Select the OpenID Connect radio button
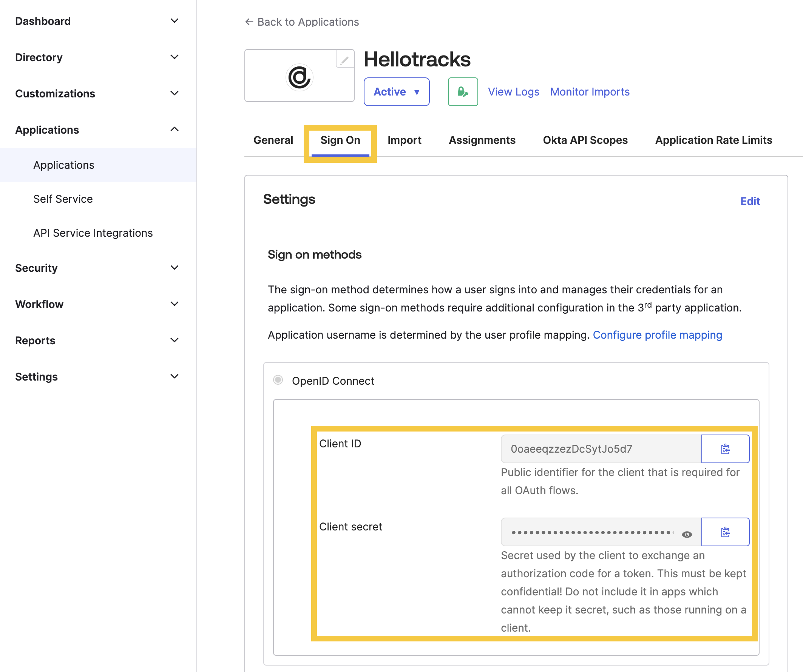 point(278,380)
